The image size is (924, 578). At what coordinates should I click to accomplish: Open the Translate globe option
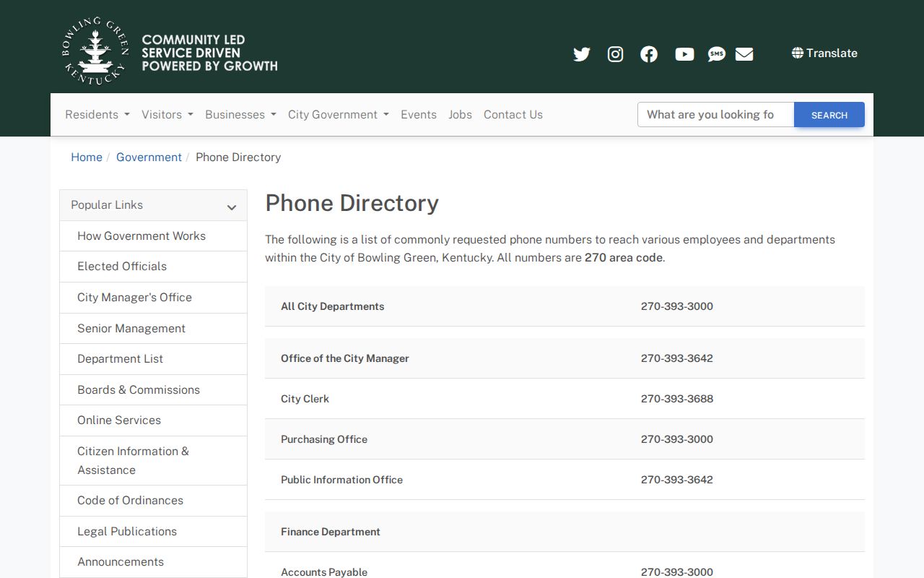(x=824, y=53)
